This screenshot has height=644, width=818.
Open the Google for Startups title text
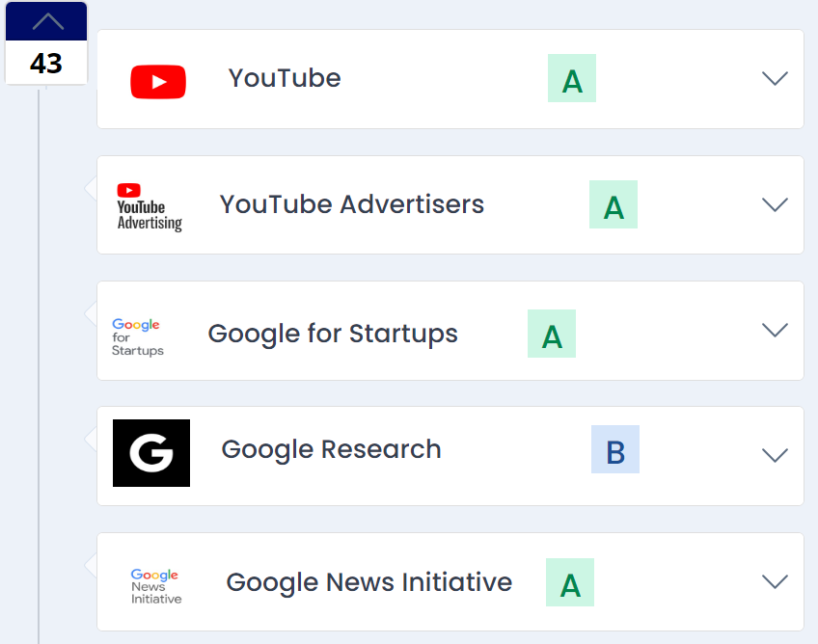coord(333,334)
